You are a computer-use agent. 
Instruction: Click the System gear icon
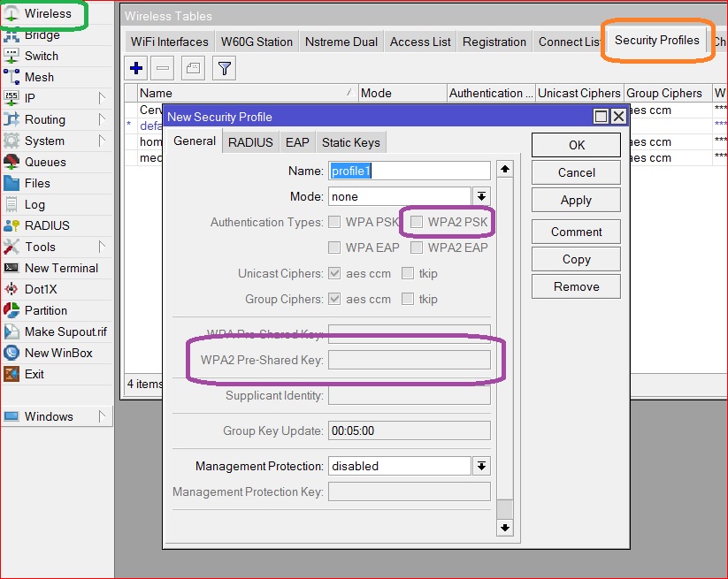(11, 141)
